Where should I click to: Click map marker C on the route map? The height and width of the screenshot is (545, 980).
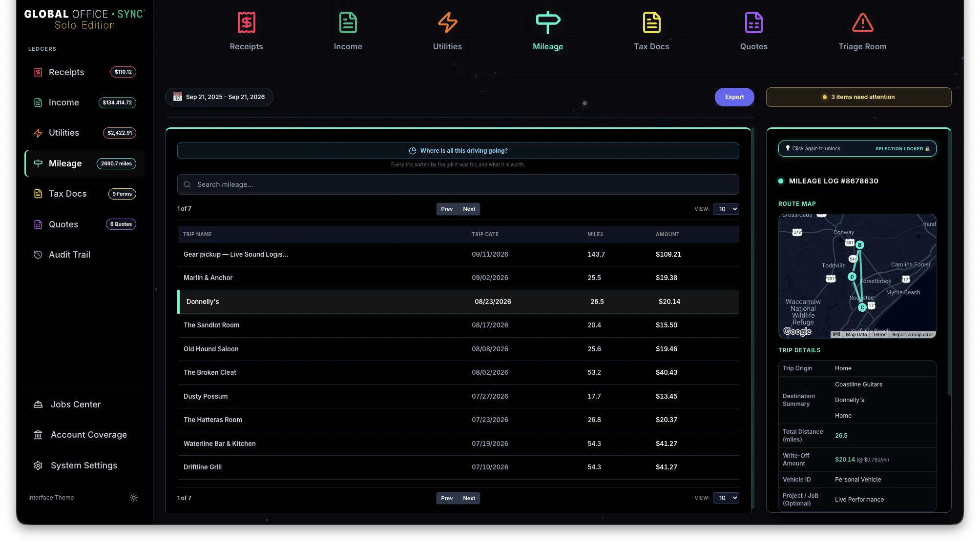point(862,307)
